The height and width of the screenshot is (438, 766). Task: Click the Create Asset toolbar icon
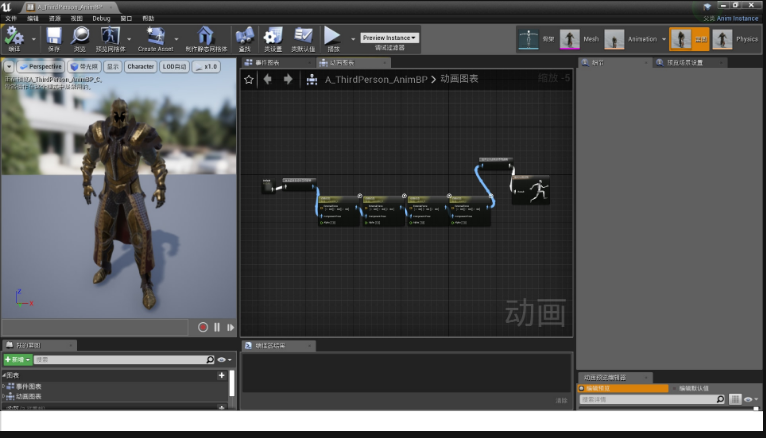[x=155, y=39]
